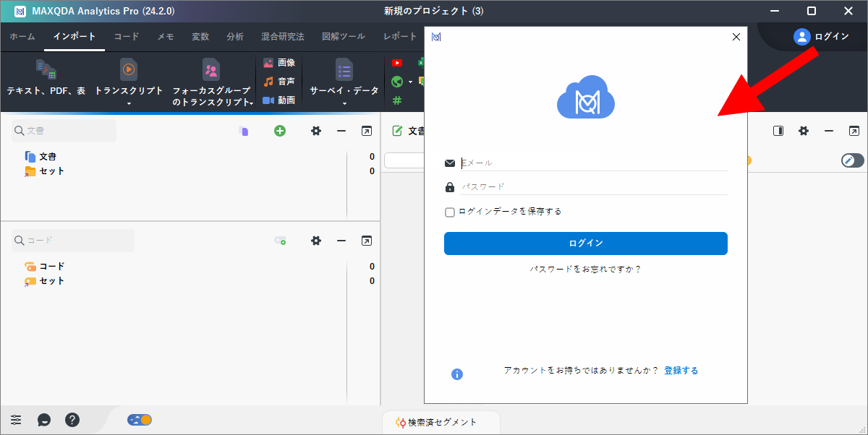The width and height of the screenshot is (868, 435).
Task: Open the フォーカスグループのトランスクリプト import
Action: 211,82
